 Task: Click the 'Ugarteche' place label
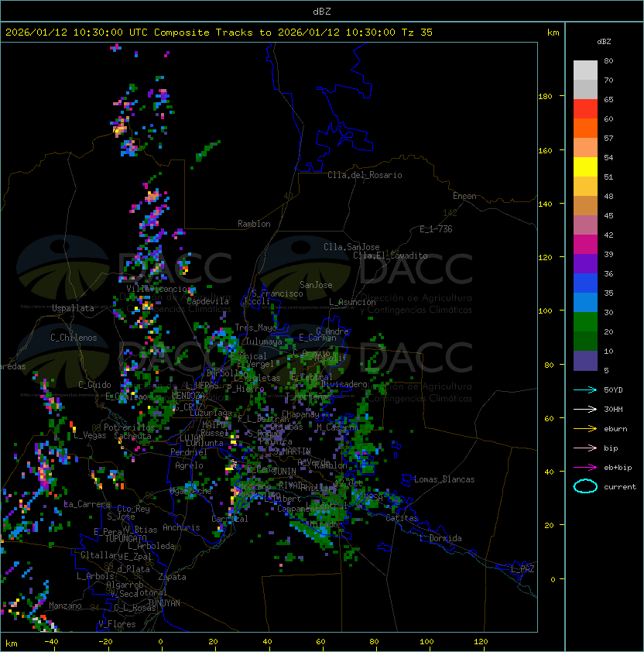pos(190,492)
